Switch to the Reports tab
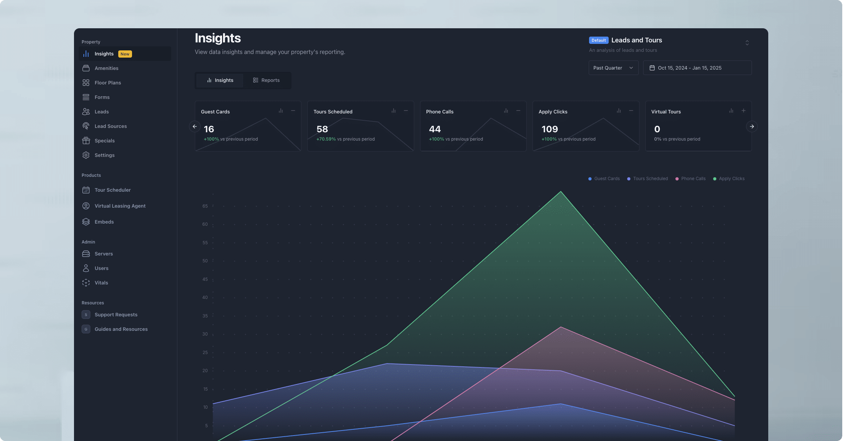The width and height of the screenshot is (868, 441). point(267,80)
